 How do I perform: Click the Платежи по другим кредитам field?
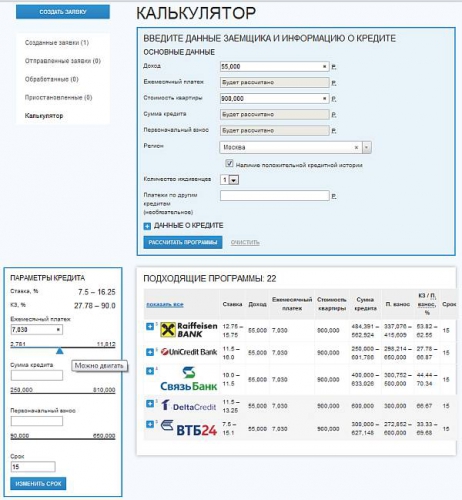coord(275,196)
